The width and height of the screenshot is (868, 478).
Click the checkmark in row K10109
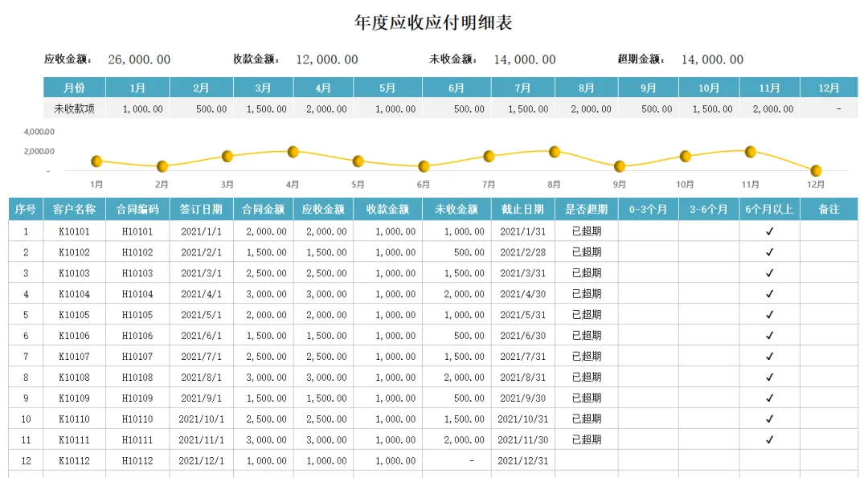pos(769,398)
